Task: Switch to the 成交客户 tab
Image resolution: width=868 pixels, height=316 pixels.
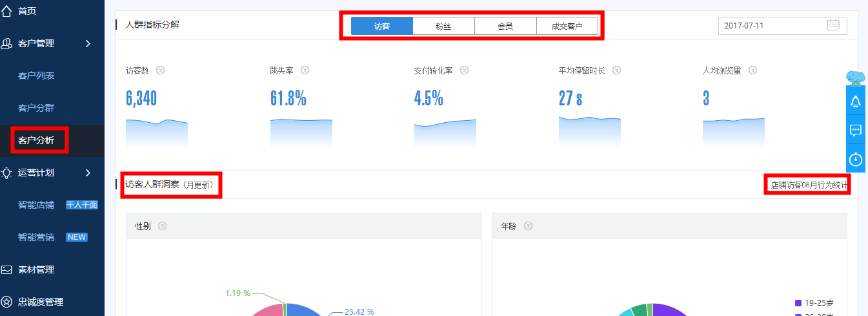Action: click(x=567, y=26)
